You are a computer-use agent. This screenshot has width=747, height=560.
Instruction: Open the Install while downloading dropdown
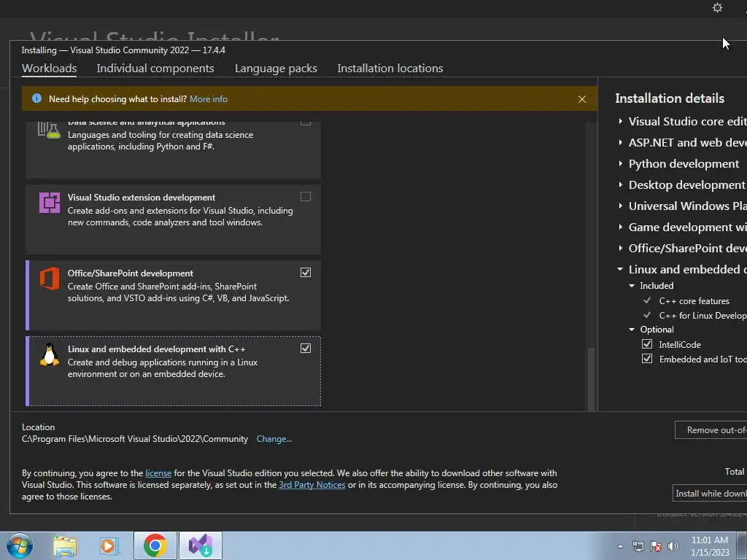[710, 494]
